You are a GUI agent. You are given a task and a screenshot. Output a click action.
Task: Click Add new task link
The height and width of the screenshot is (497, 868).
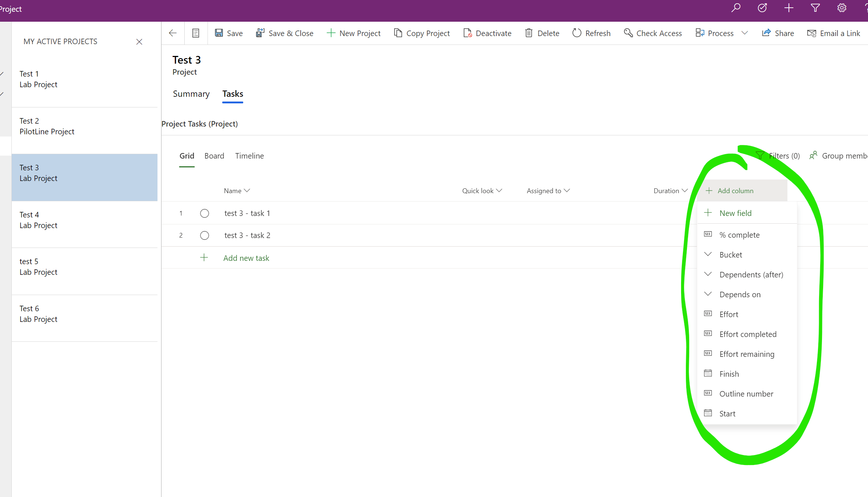click(x=246, y=258)
